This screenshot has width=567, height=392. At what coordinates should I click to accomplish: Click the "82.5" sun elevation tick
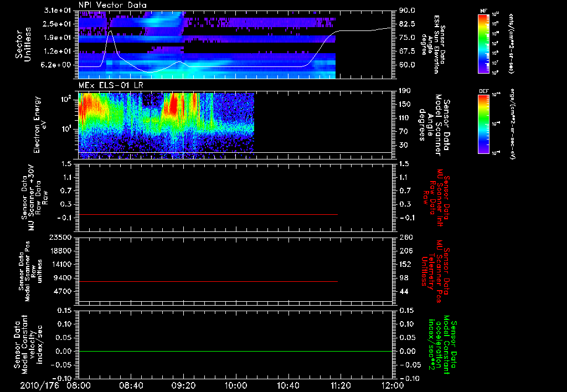[407, 24]
